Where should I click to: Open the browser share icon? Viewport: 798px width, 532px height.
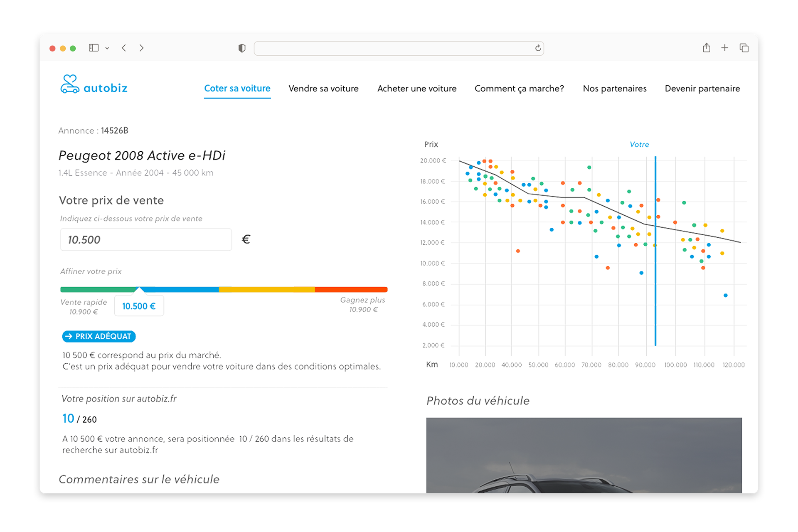(706, 48)
